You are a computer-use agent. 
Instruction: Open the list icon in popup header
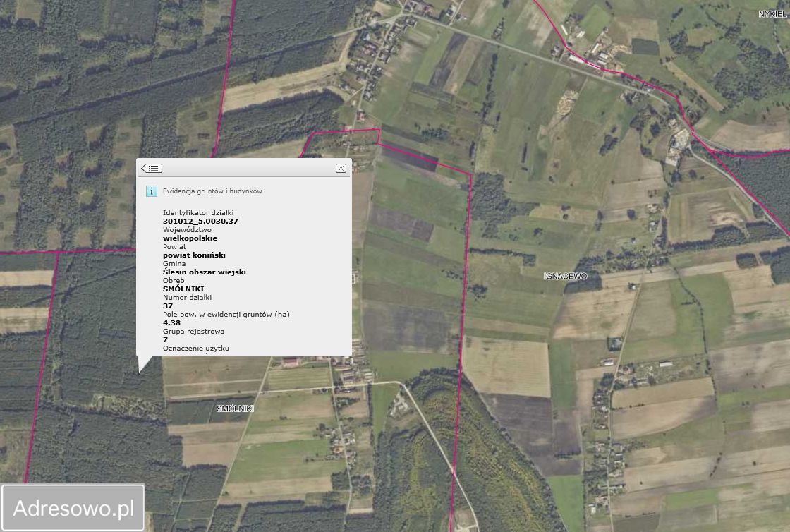pyautogui.click(x=152, y=168)
